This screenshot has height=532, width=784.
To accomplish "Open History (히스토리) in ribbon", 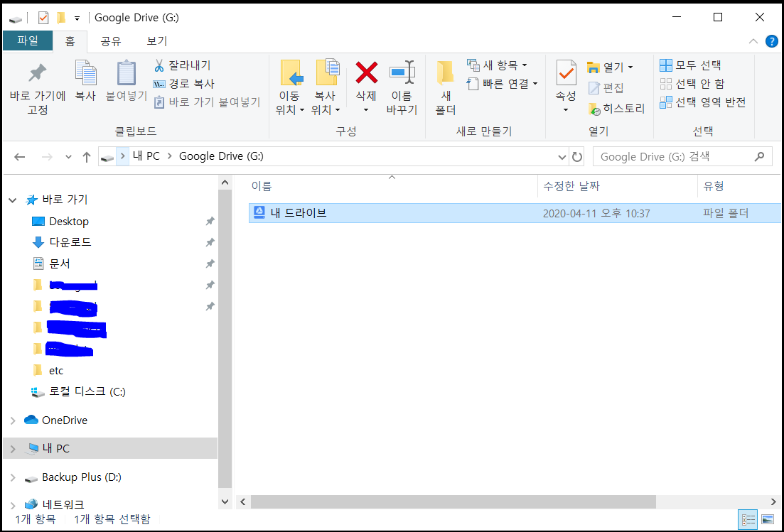I will coord(616,109).
